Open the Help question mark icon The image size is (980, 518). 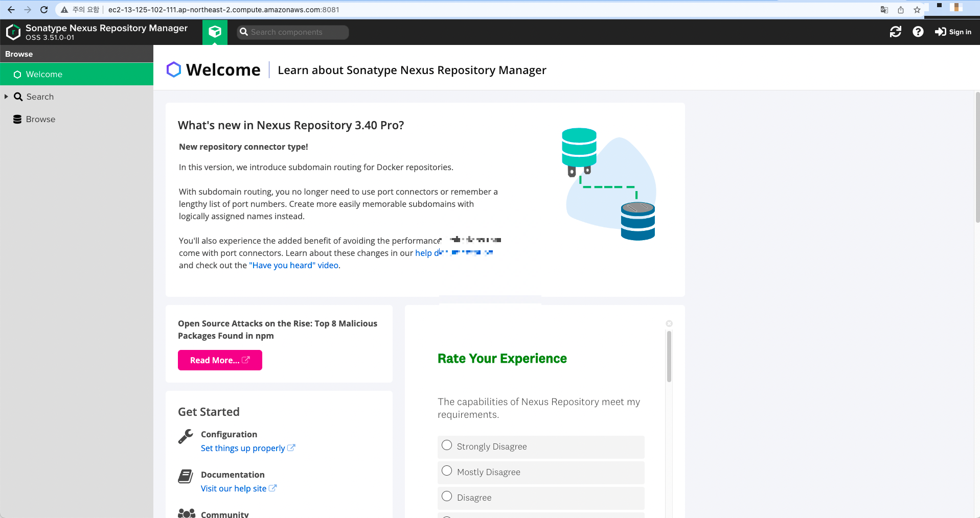(x=918, y=32)
